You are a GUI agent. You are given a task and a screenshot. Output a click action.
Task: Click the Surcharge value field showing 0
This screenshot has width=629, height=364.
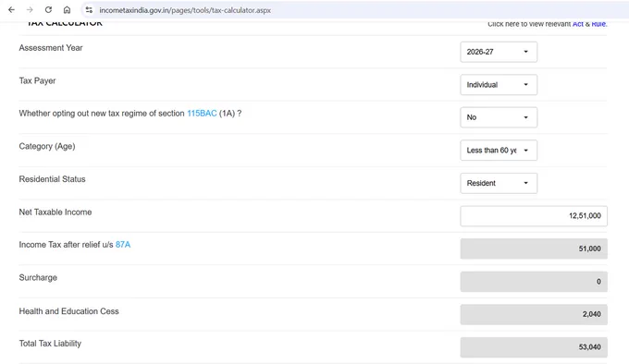534,282
